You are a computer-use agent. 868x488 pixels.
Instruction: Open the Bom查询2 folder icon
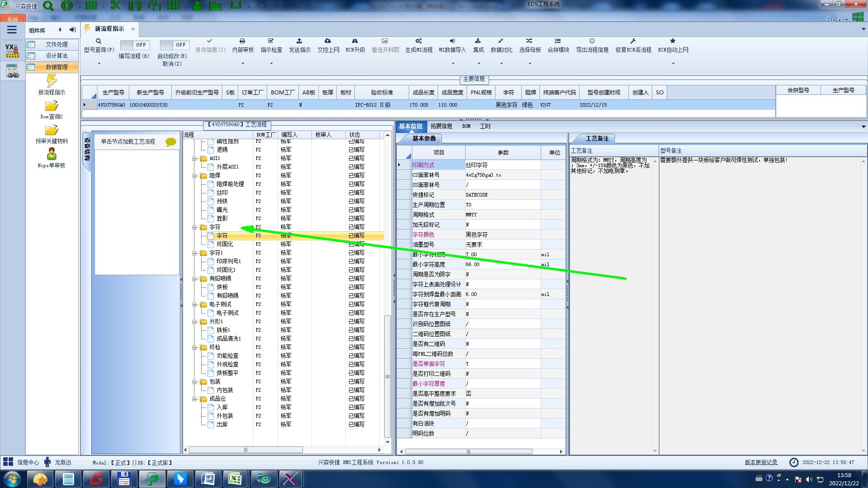(x=52, y=106)
